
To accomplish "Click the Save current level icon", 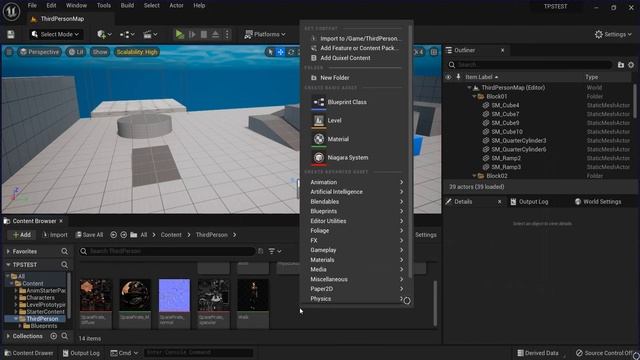I will [x=11, y=35].
